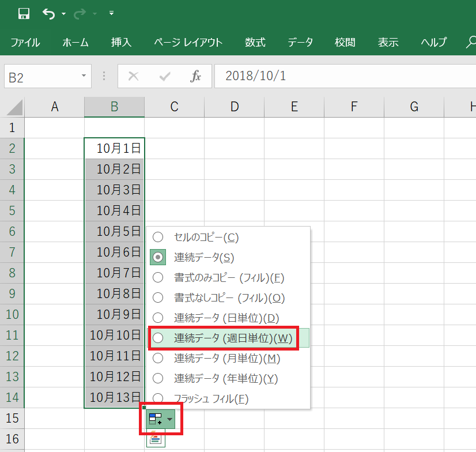Open the Customize Quick Access Toolbar dropdown
Image resolution: width=476 pixels, height=452 pixels.
point(111,13)
